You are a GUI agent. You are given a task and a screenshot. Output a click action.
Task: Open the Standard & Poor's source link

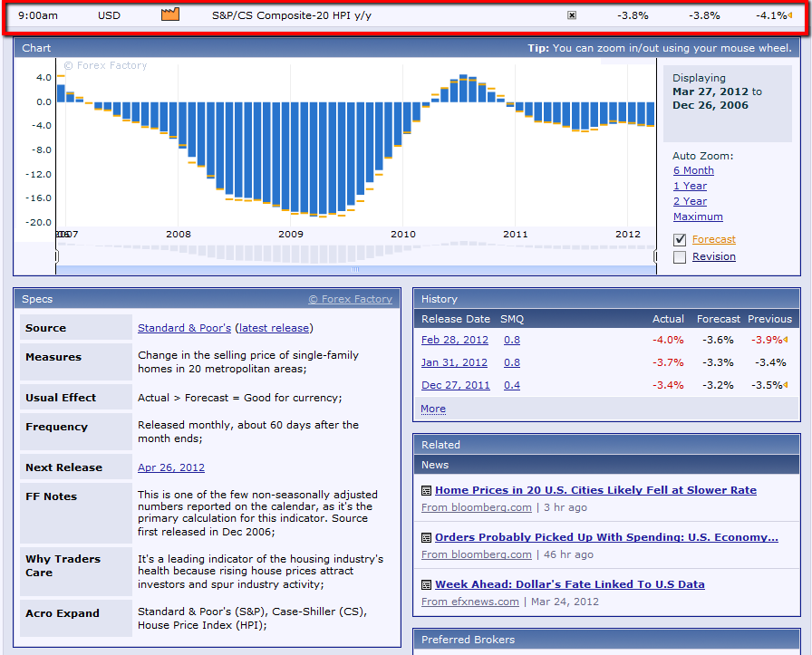[x=184, y=328]
